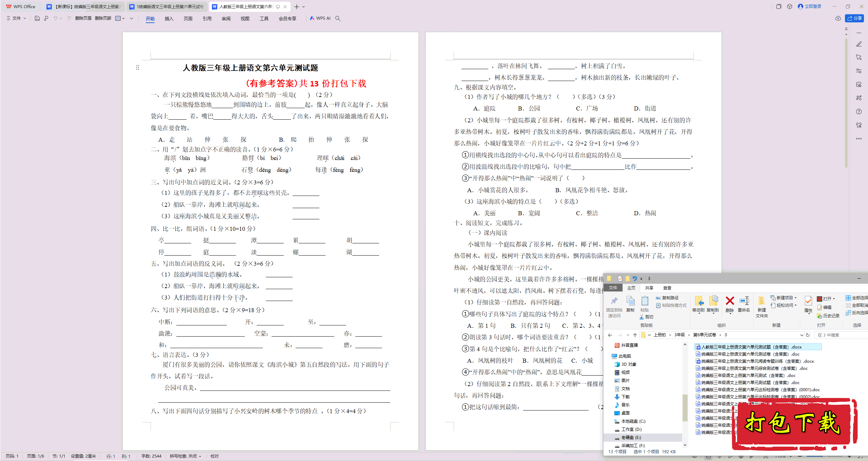868x461 pixels.
Task: Open the 查看 tab in Explorer
Action: pos(667,288)
